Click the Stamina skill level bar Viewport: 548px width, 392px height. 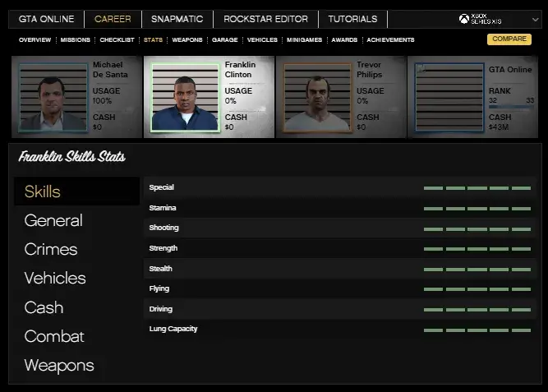pyautogui.click(x=477, y=209)
